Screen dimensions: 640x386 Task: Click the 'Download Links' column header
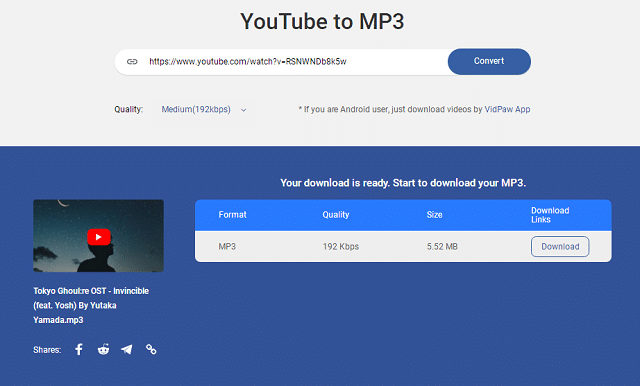pos(550,215)
